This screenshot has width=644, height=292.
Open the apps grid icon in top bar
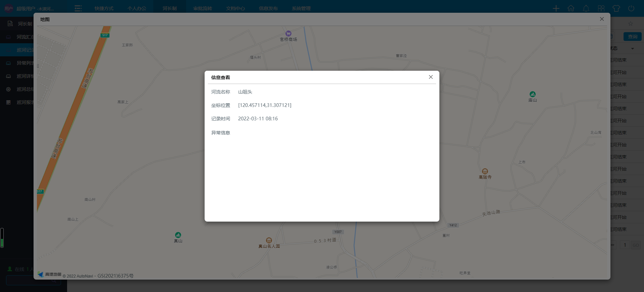click(x=601, y=8)
